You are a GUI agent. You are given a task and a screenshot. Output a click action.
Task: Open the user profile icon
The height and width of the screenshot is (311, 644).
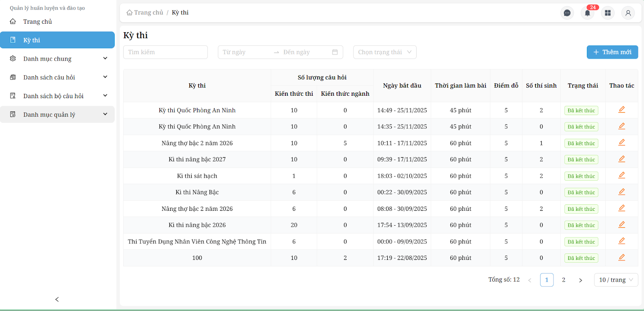[628, 13]
